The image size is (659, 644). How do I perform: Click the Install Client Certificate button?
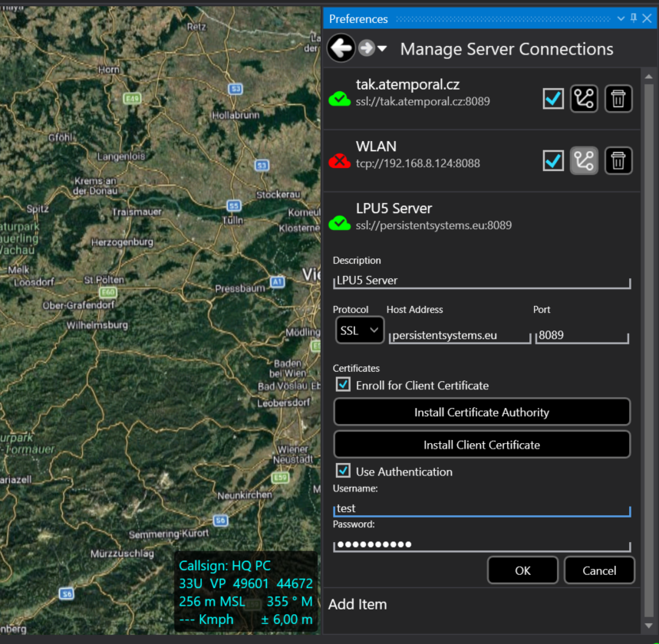pyautogui.click(x=482, y=445)
